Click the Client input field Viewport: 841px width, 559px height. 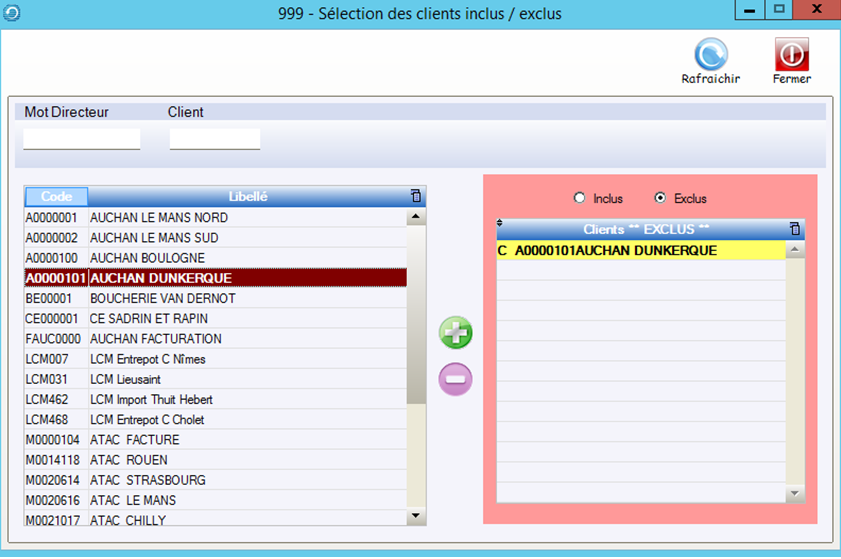point(215,139)
